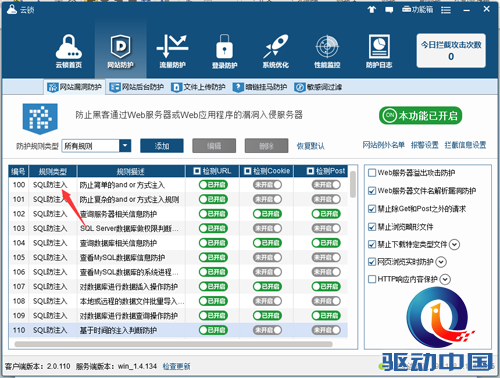The width and height of the screenshot is (500, 378).
Task: Click the rule list horizontal scrollbar
Action: coord(173,344)
